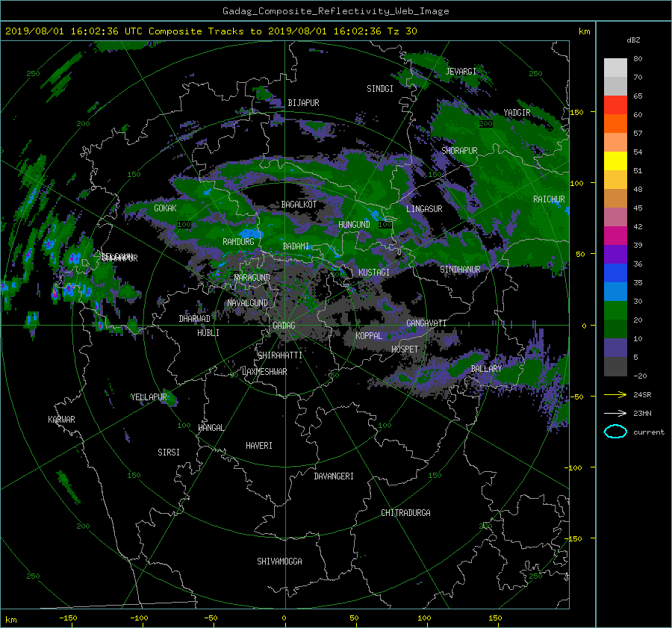Select the light blue 30-35 dBZ swatch
The width and height of the screenshot is (672, 628).
[x=615, y=292]
